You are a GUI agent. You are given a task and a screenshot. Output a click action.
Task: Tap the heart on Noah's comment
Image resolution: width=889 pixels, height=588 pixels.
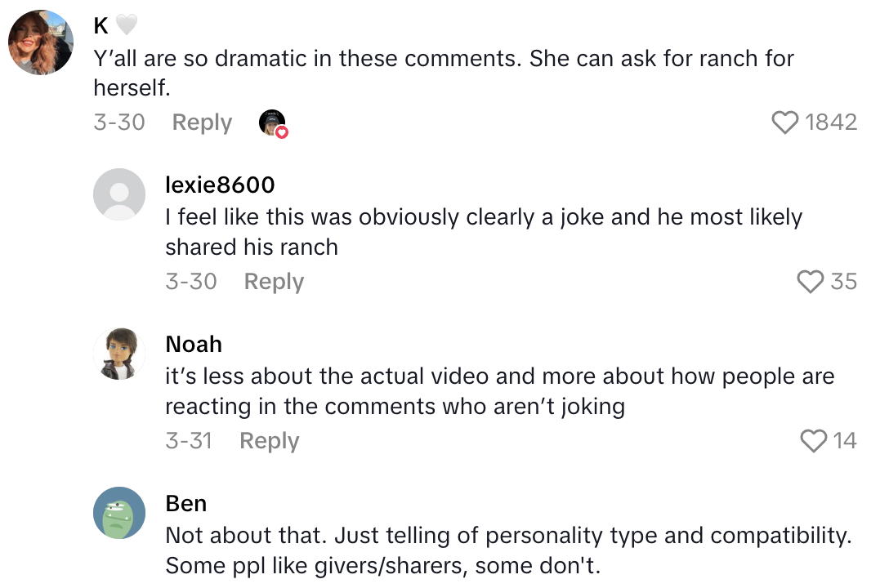tap(814, 441)
